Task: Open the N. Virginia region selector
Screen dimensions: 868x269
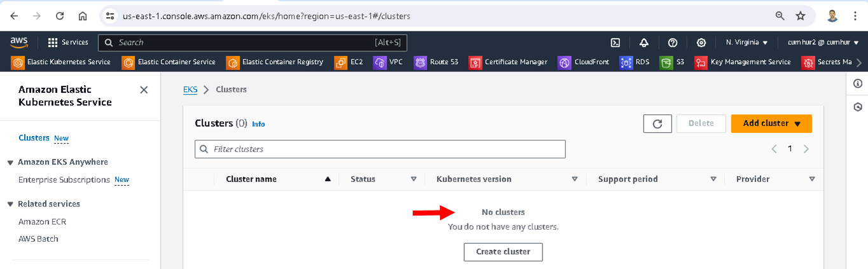Action: 747,43
